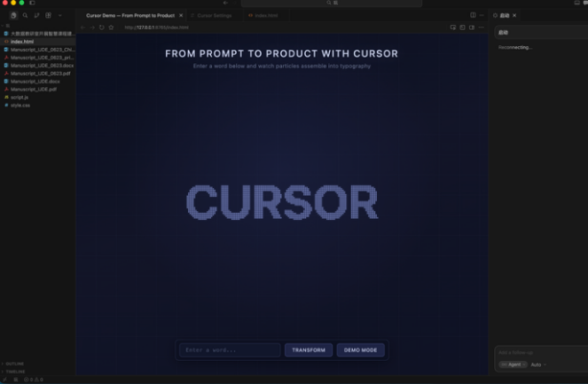The width and height of the screenshot is (588, 384).
Task: Navigate back in the preview browser
Action: 82,27
